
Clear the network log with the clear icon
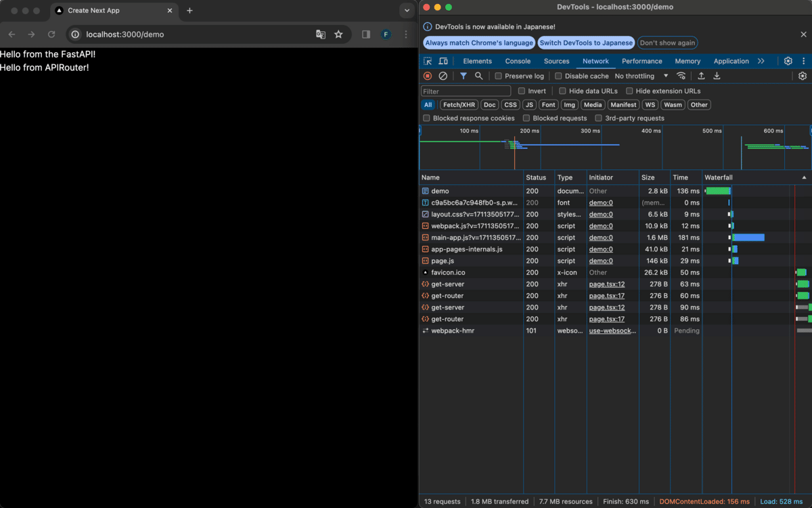point(443,76)
